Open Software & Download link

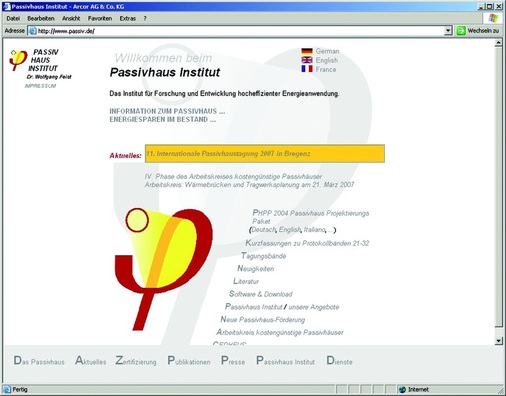click(x=261, y=294)
